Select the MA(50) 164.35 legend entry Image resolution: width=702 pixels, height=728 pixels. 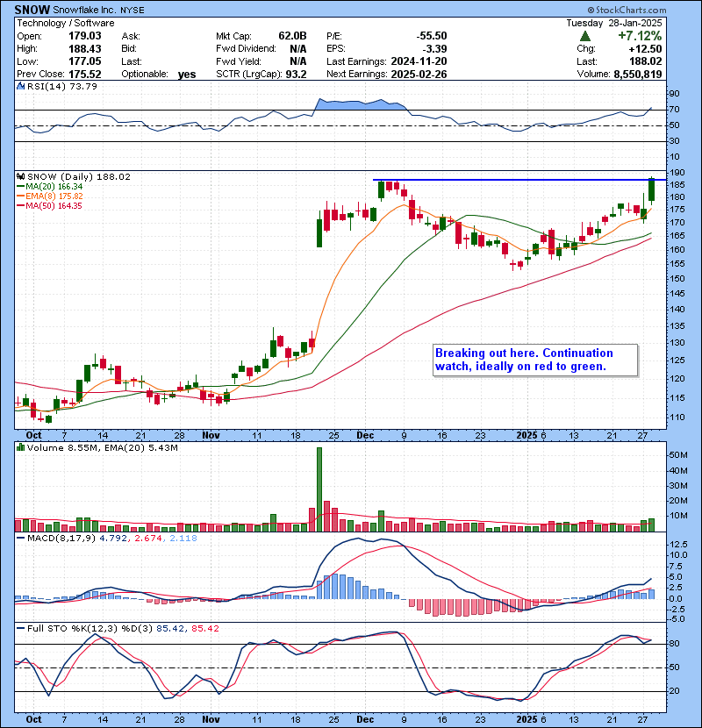(x=49, y=206)
